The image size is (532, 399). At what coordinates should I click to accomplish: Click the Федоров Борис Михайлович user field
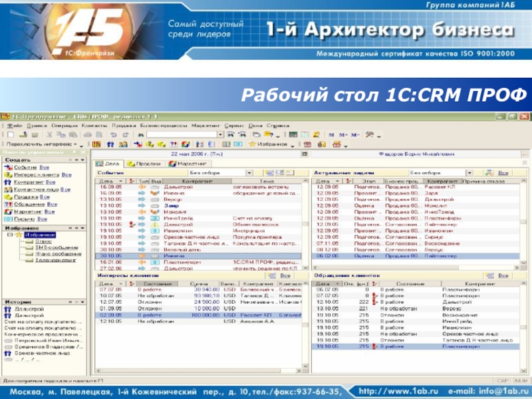tap(416, 154)
